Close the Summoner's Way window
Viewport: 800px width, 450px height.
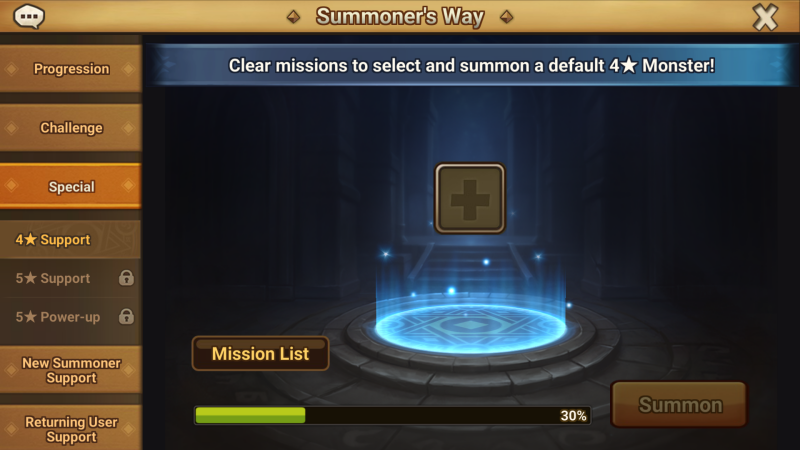(765, 17)
